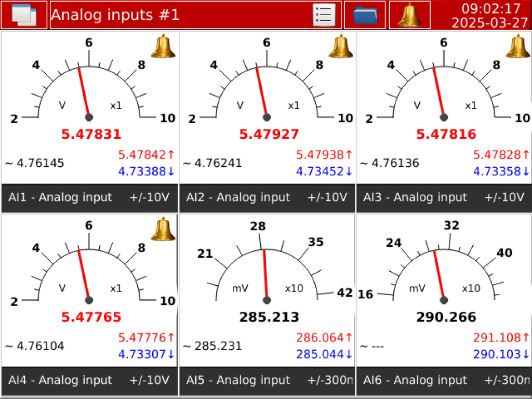Select the AI5 - Analog input label bar
The width and height of the screenshot is (532, 399).
pos(267,380)
